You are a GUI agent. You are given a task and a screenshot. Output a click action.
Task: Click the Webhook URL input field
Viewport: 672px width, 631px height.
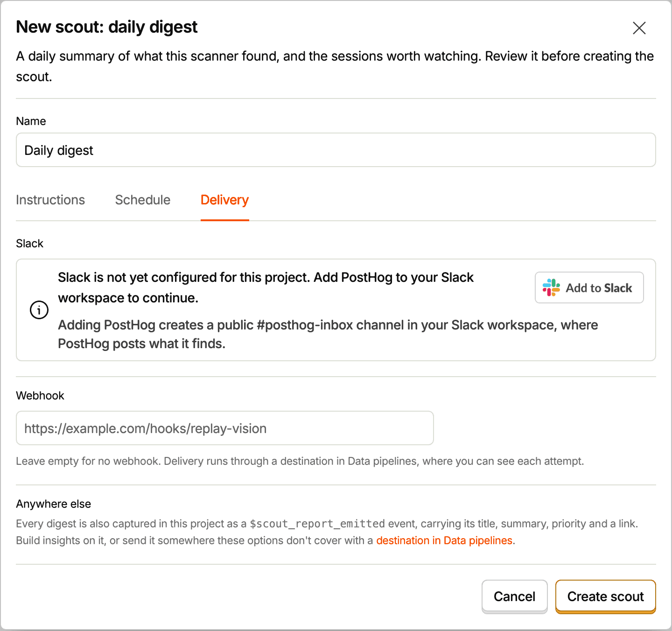225,428
